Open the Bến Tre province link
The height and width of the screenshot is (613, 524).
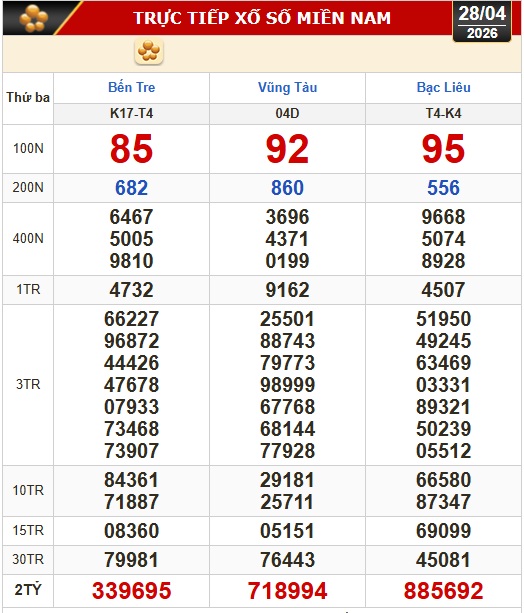tap(131, 87)
